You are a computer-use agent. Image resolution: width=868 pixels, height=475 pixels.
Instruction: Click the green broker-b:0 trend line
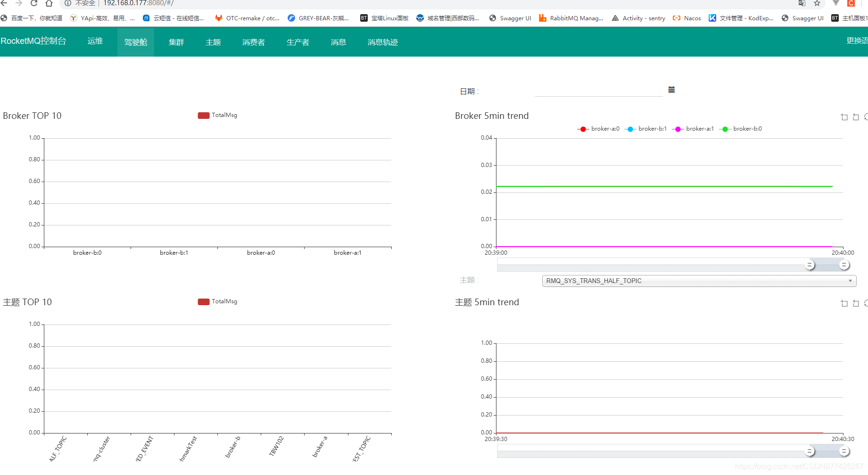click(664, 186)
